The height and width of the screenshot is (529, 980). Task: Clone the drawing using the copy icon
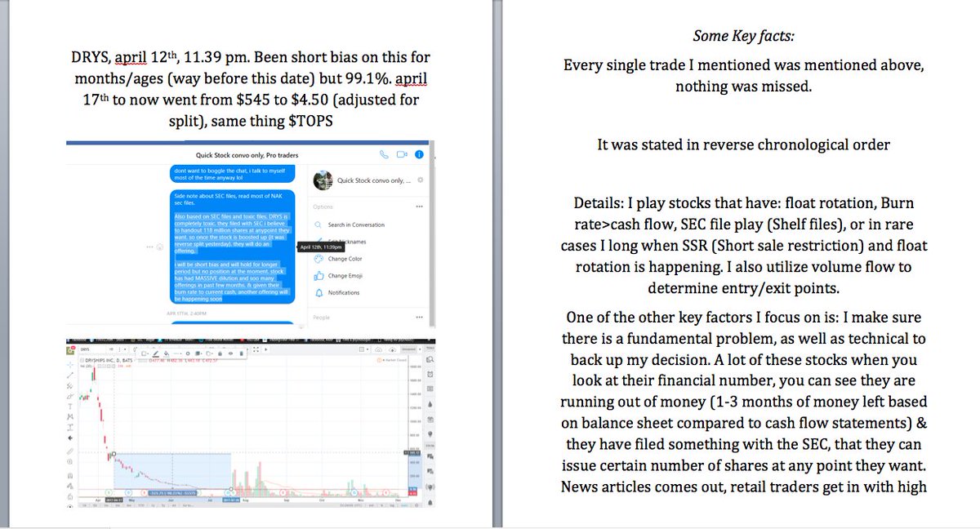coord(209,353)
